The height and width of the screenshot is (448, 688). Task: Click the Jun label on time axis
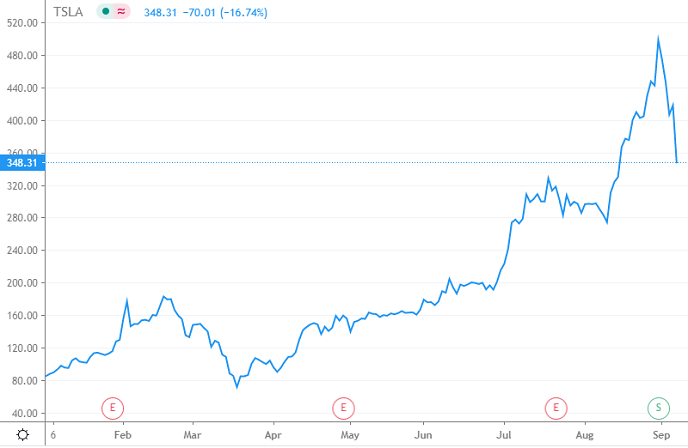point(423,435)
